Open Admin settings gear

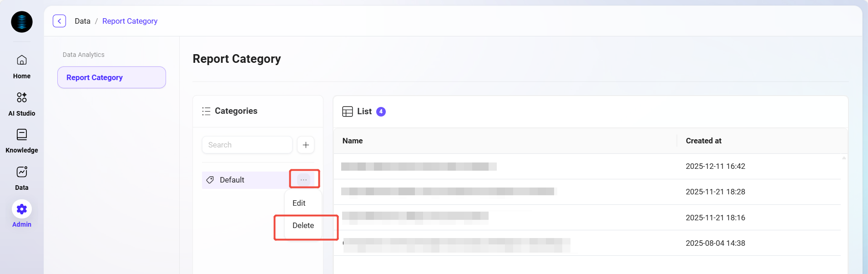point(22,209)
